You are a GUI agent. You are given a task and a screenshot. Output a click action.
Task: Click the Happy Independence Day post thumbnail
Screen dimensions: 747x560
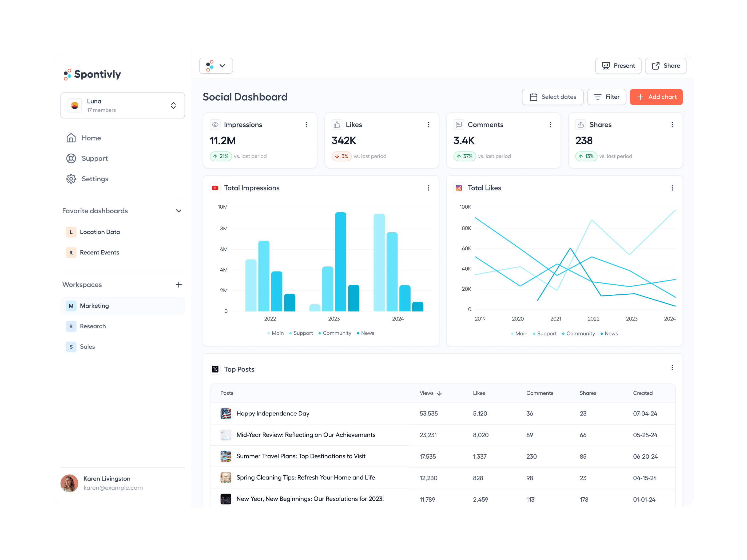(226, 414)
